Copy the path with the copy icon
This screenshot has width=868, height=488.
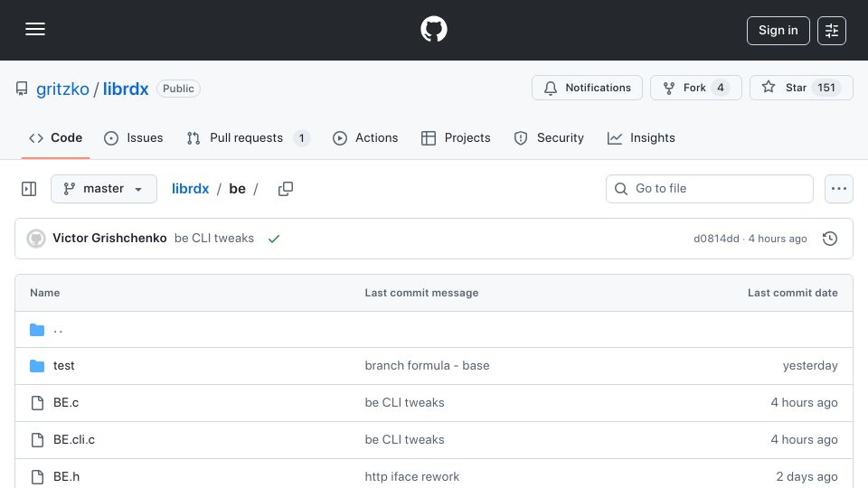click(286, 189)
